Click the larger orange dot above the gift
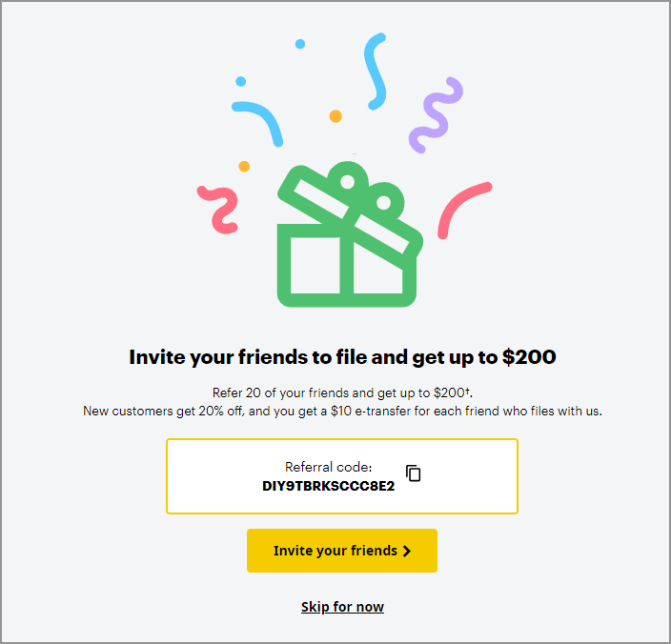The width and height of the screenshot is (671, 644). coord(335,116)
